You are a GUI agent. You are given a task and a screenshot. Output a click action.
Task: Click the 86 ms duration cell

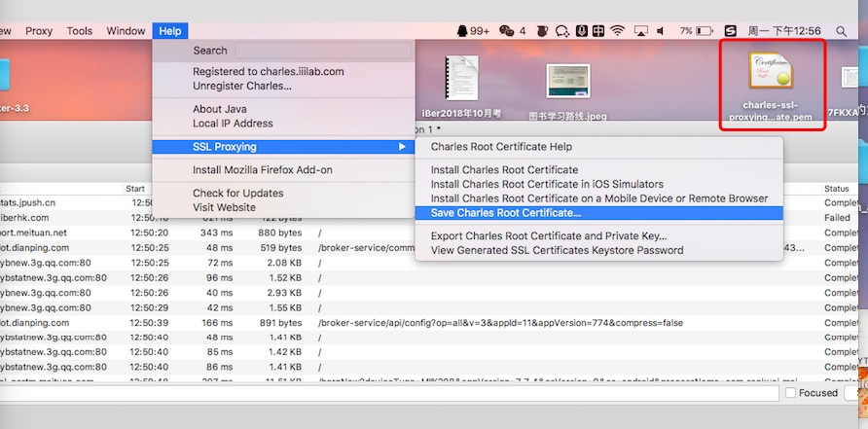[x=219, y=367]
